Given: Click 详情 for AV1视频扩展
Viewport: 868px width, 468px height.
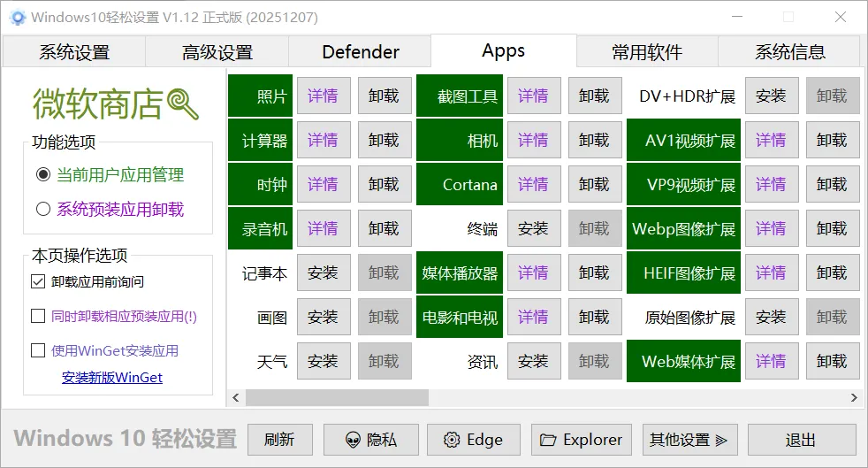Looking at the screenshot, I should pos(771,140).
